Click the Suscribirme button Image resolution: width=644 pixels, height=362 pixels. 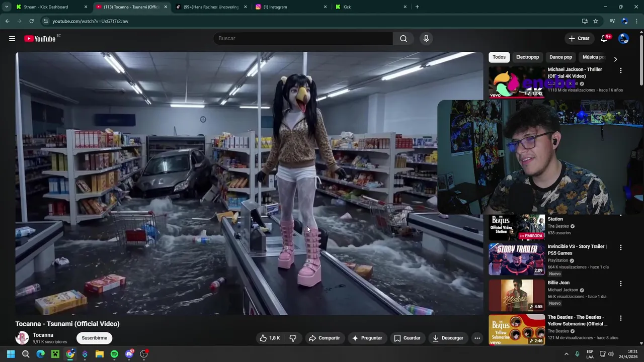click(94, 338)
